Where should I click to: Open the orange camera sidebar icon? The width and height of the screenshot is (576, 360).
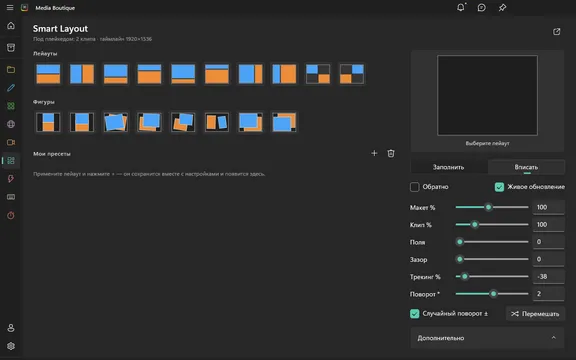tap(11, 142)
